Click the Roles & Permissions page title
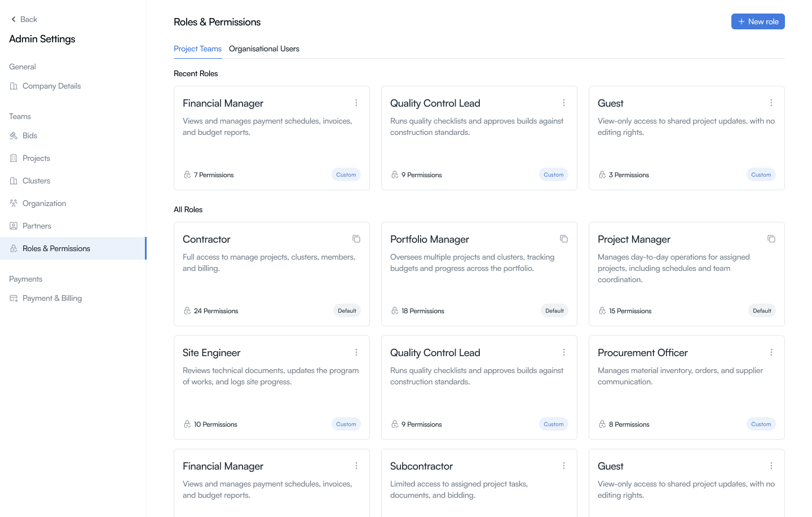Viewport: 812px width, 517px height. [217, 22]
